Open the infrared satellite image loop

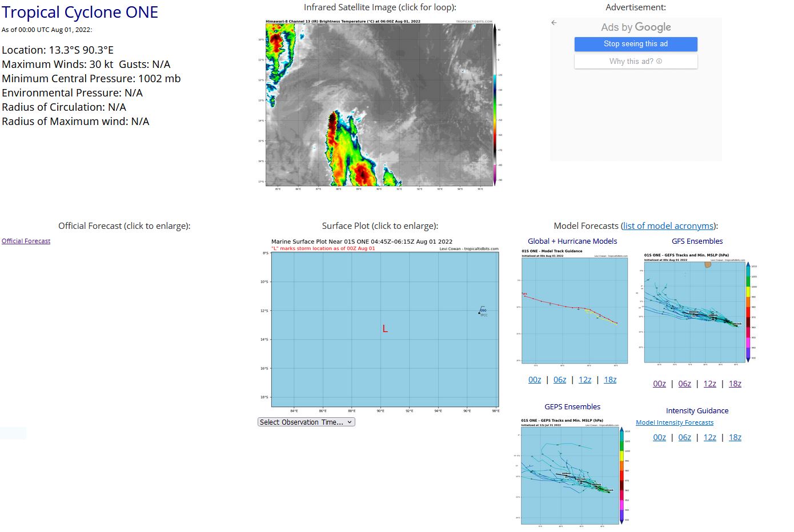(x=379, y=104)
